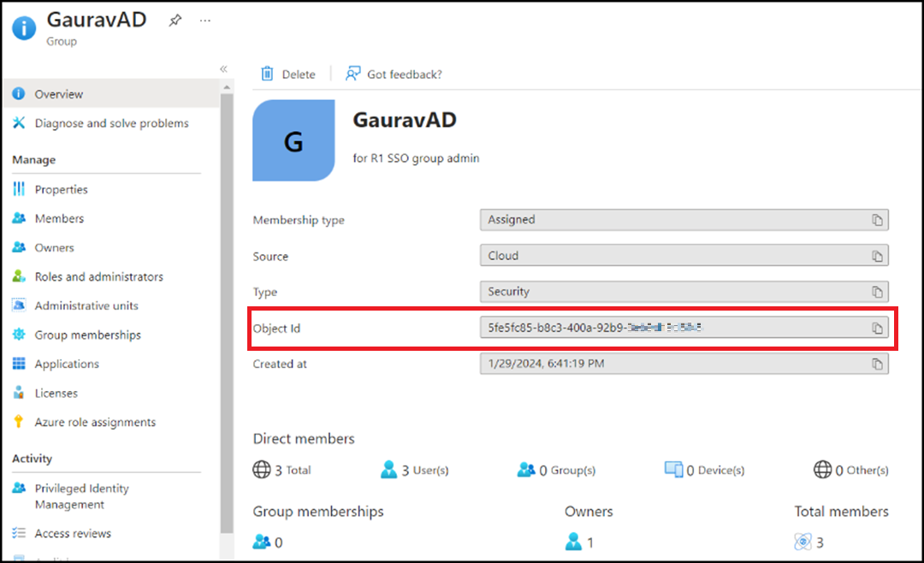
Task: Click the Roles and administrators icon
Action: point(19,276)
